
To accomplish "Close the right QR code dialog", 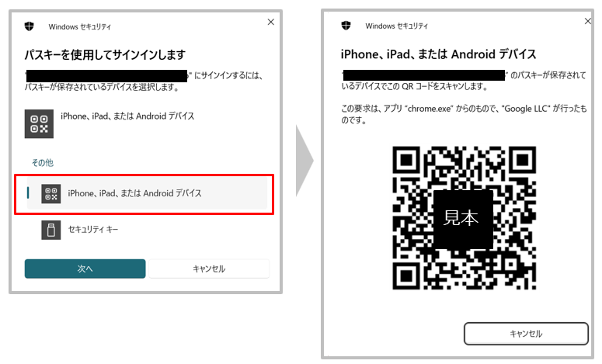I will [x=588, y=21].
